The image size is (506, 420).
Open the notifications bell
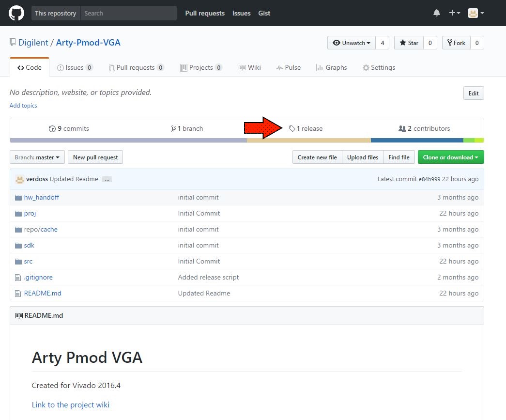(437, 13)
